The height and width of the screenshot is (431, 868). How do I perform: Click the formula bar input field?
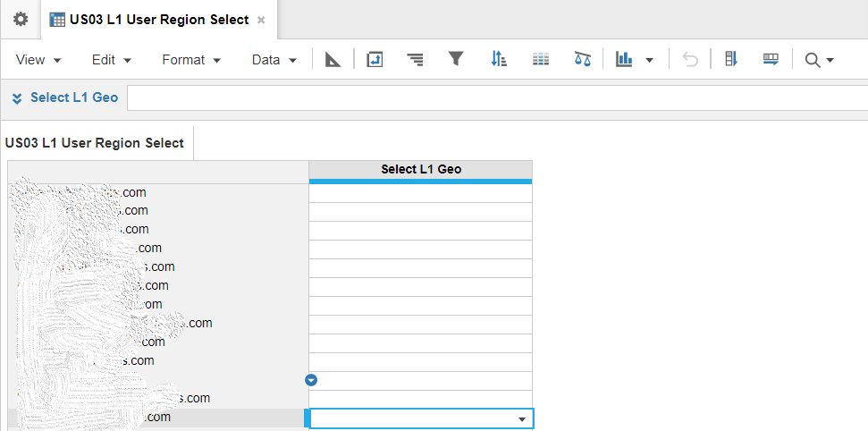coord(497,97)
